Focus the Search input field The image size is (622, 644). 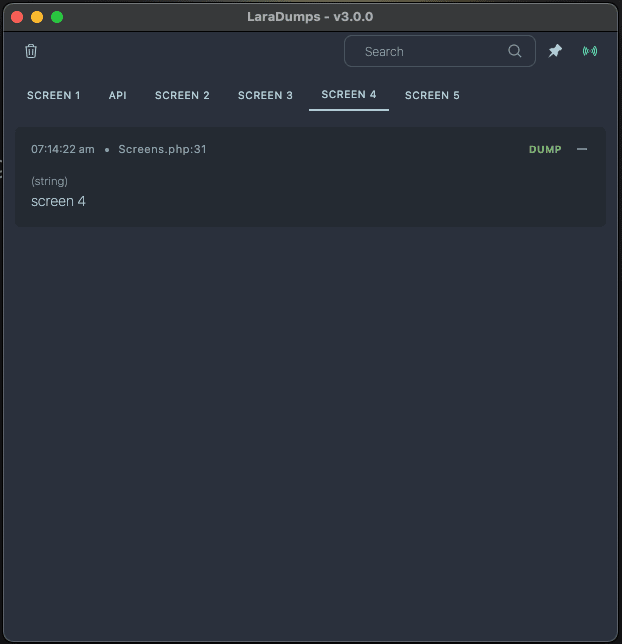pos(440,51)
